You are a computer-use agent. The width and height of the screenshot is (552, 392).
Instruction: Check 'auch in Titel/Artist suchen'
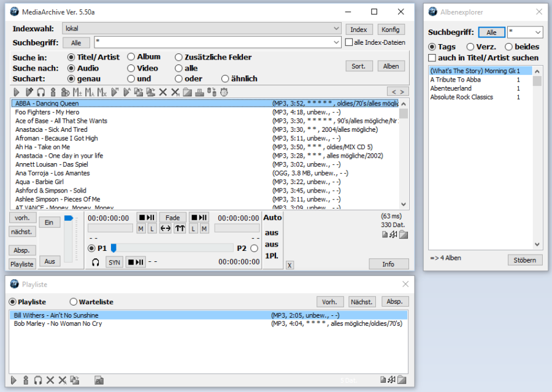click(x=432, y=58)
